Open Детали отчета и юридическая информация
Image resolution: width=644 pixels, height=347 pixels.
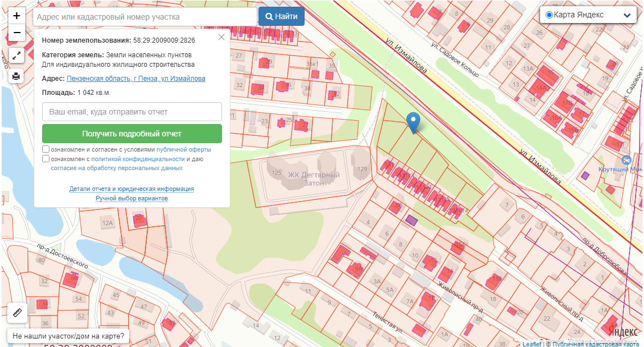pos(131,189)
